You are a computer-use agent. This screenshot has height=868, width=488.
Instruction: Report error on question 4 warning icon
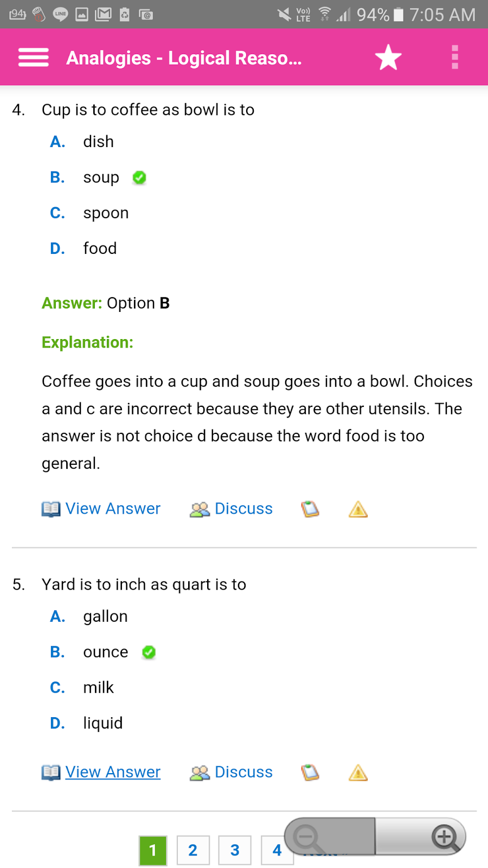[358, 509]
